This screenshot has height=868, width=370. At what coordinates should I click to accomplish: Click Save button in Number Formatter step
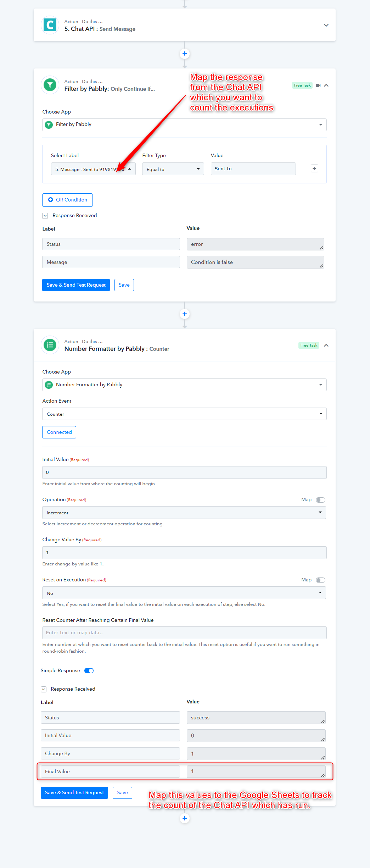(122, 792)
